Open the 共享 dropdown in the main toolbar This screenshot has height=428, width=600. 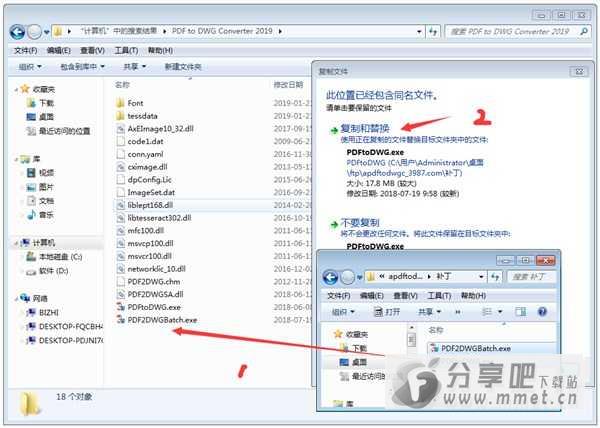pos(135,67)
